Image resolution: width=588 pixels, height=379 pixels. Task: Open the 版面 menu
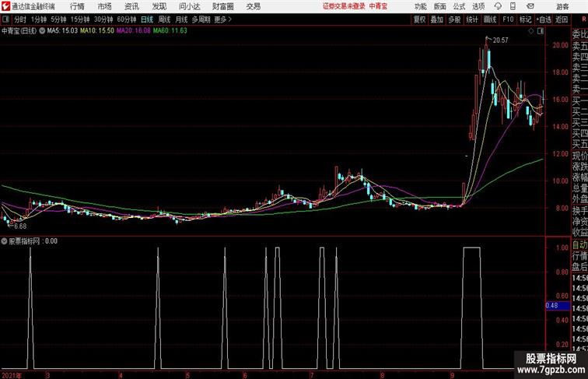[440, 6]
